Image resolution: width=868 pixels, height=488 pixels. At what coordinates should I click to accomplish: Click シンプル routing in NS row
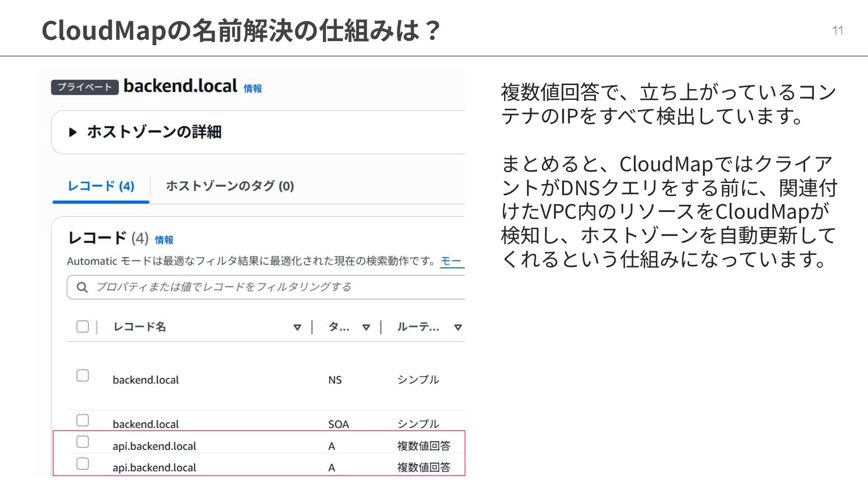click(418, 380)
